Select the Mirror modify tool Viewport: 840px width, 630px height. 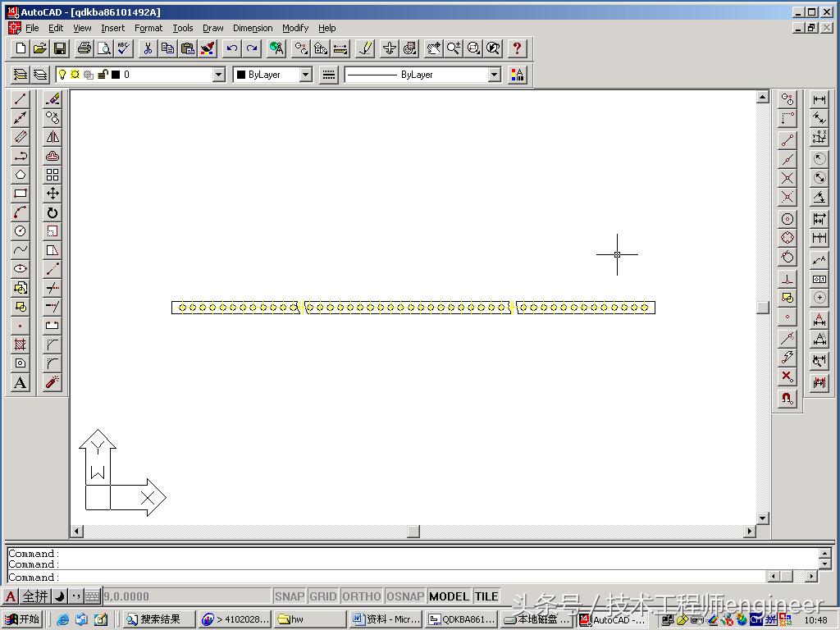(x=52, y=137)
